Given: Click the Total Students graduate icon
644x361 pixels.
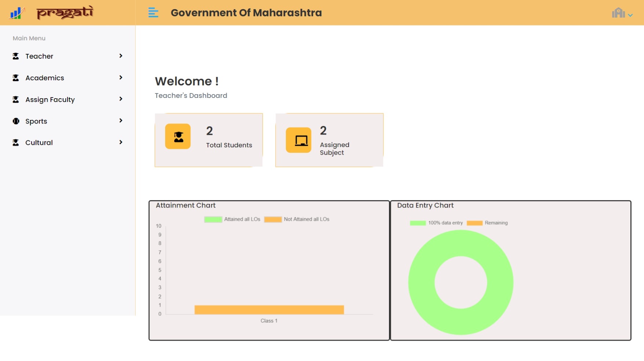Looking at the screenshot, I should tap(178, 136).
